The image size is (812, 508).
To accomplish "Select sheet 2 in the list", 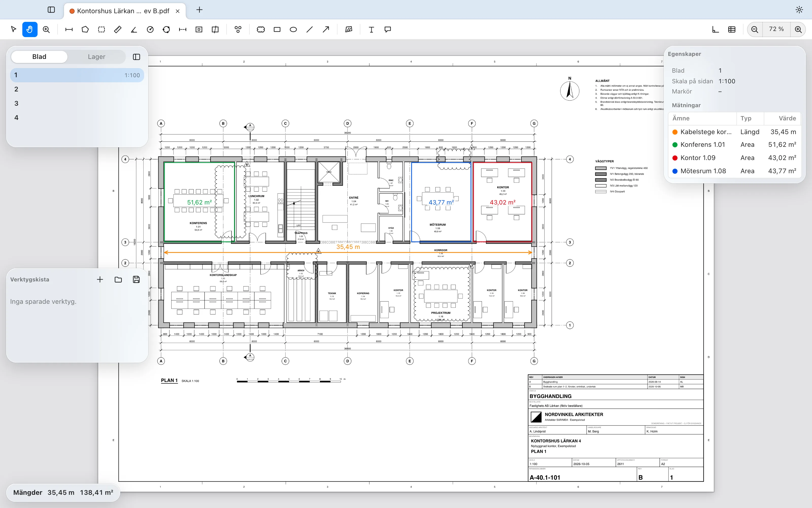I will click(x=77, y=89).
